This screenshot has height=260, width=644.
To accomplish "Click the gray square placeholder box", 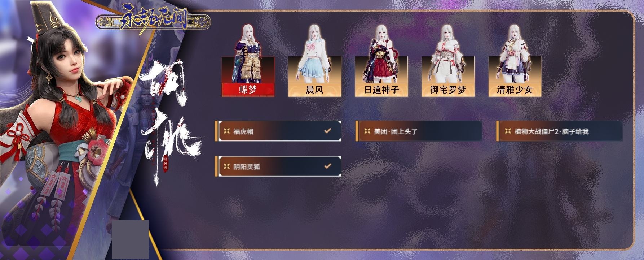I will [130, 239].
